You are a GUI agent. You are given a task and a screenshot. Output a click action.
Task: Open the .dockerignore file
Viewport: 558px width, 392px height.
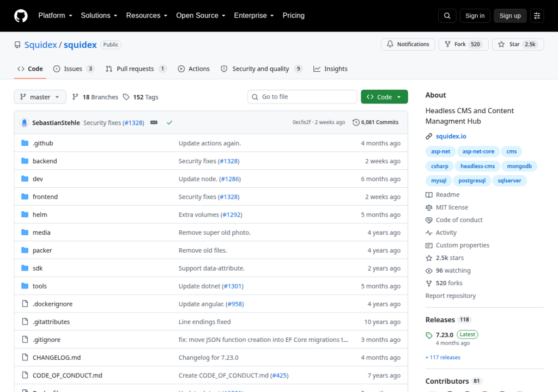pyautogui.click(x=52, y=304)
